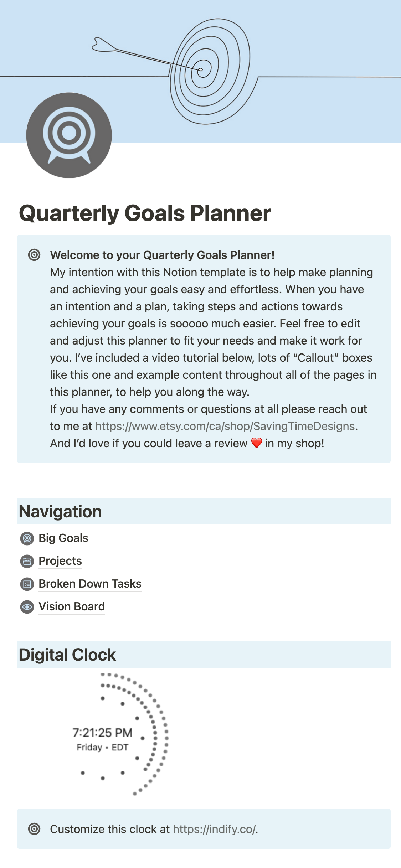Click the target icon beside Big Goals
This screenshot has width=401, height=868.
(27, 538)
